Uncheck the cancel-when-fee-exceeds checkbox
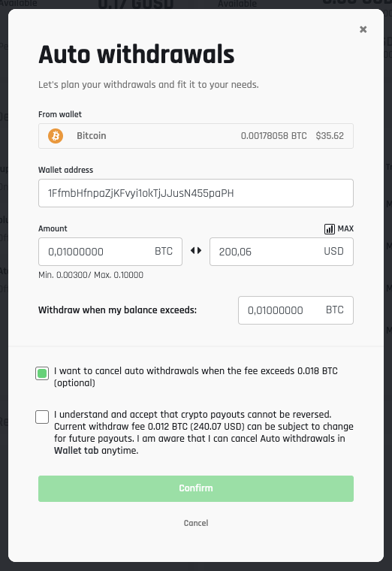This screenshot has height=571, width=392. [x=42, y=373]
